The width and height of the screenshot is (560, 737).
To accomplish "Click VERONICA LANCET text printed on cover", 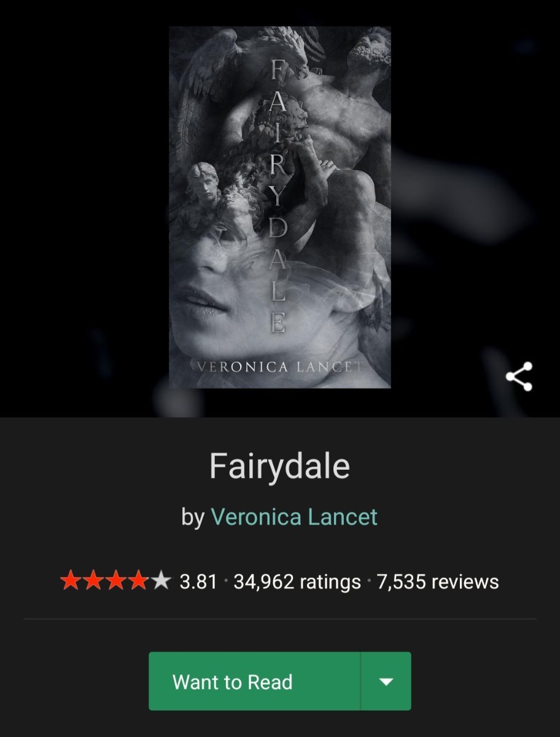I will tap(281, 368).
